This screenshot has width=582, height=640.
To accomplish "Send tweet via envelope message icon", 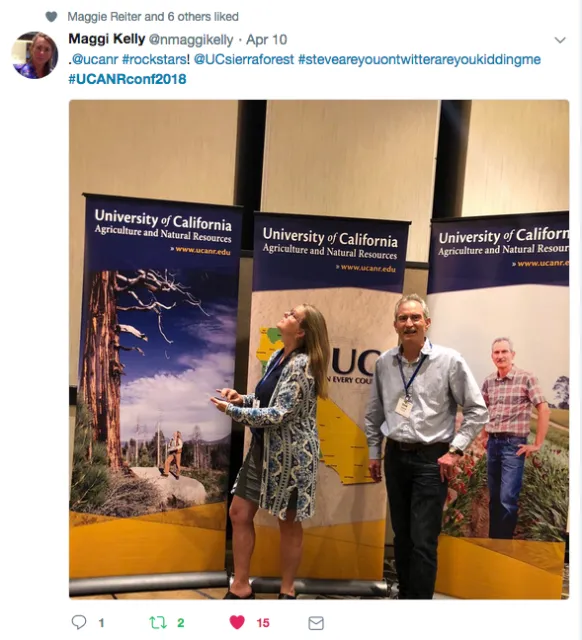I will pyautogui.click(x=316, y=623).
